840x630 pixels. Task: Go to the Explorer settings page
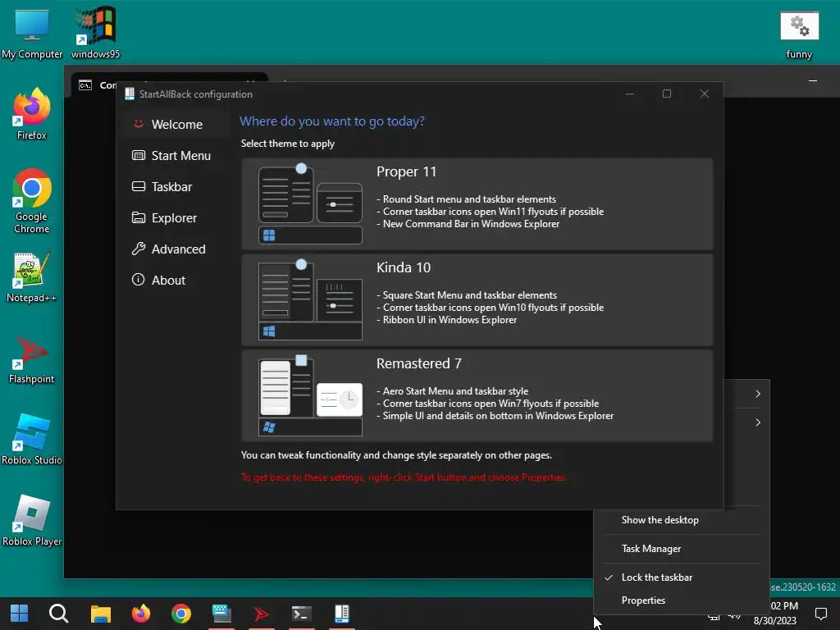[x=176, y=217]
